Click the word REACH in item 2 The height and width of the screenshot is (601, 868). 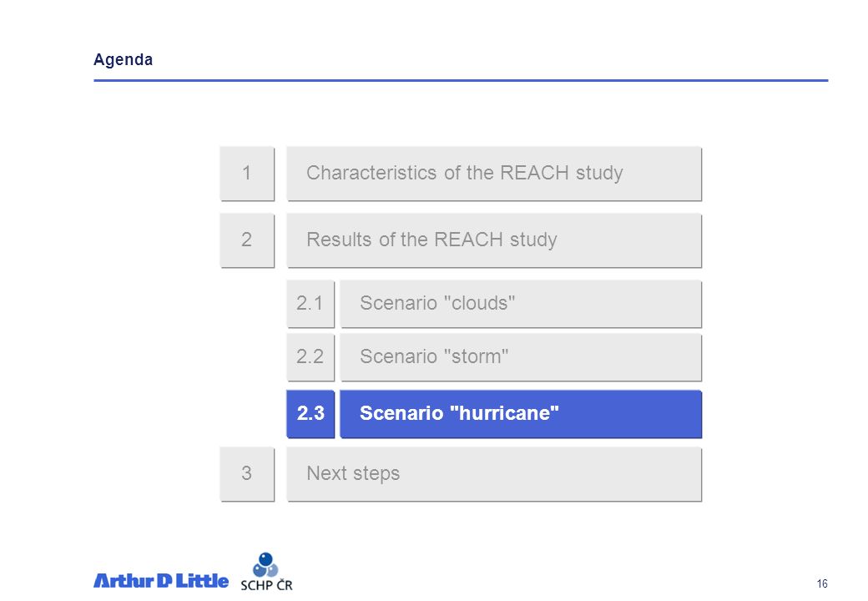(x=468, y=240)
